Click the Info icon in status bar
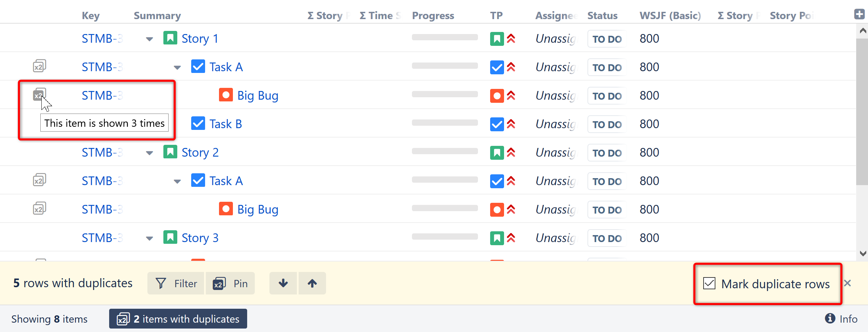868x332 pixels. pos(830,318)
